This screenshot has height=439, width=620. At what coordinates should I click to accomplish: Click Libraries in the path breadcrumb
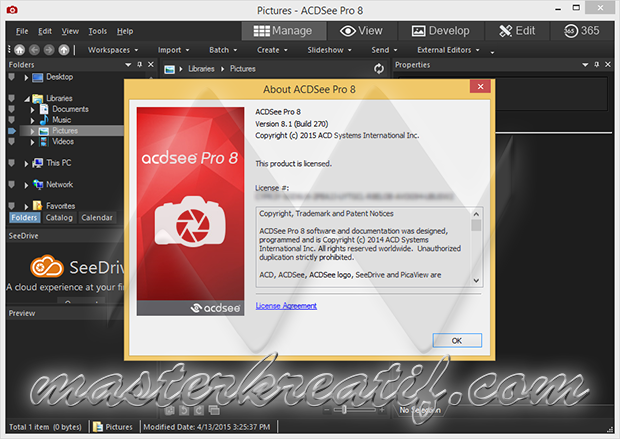(201, 69)
